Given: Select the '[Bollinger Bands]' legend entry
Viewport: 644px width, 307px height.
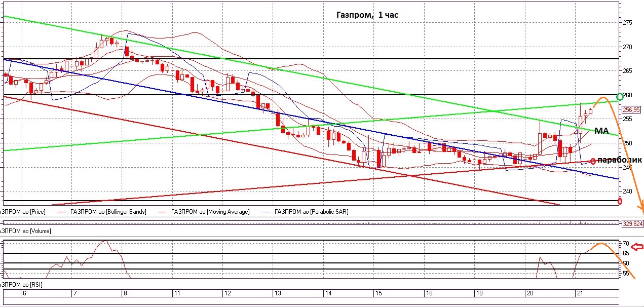Looking at the screenshot, I should click(x=109, y=211).
